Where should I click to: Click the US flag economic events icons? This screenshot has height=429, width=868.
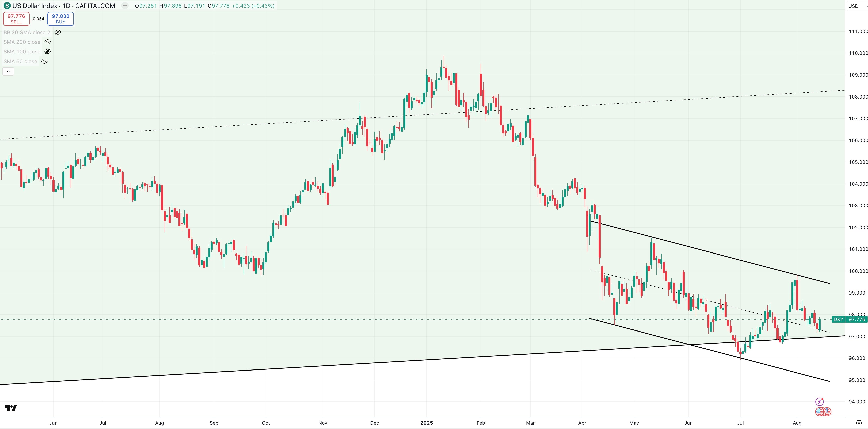(823, 412)
